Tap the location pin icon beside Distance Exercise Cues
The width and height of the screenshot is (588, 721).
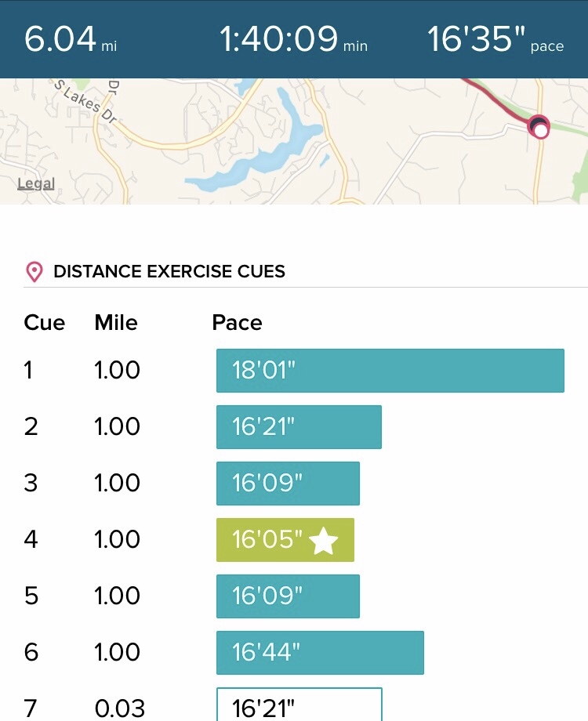[34, 272]
